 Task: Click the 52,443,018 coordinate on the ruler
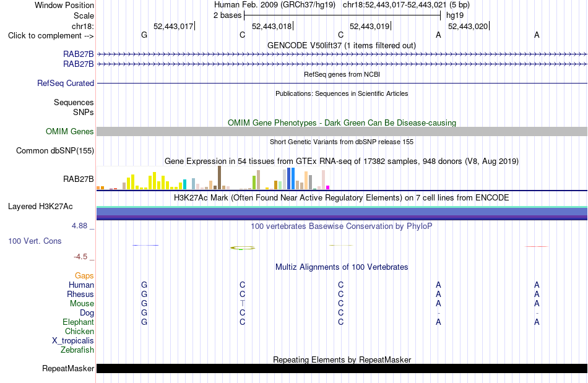tap(272, 26)
